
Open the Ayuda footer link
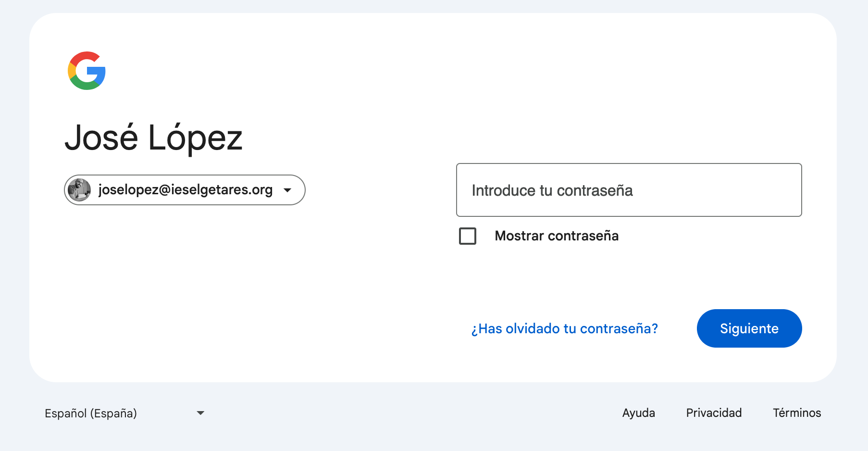[638, 413]
